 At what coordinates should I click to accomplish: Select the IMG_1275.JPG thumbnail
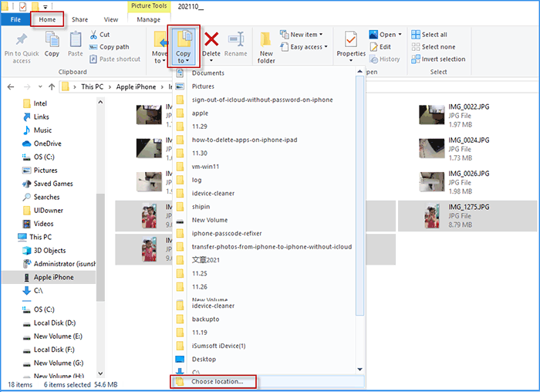[432, 216]
